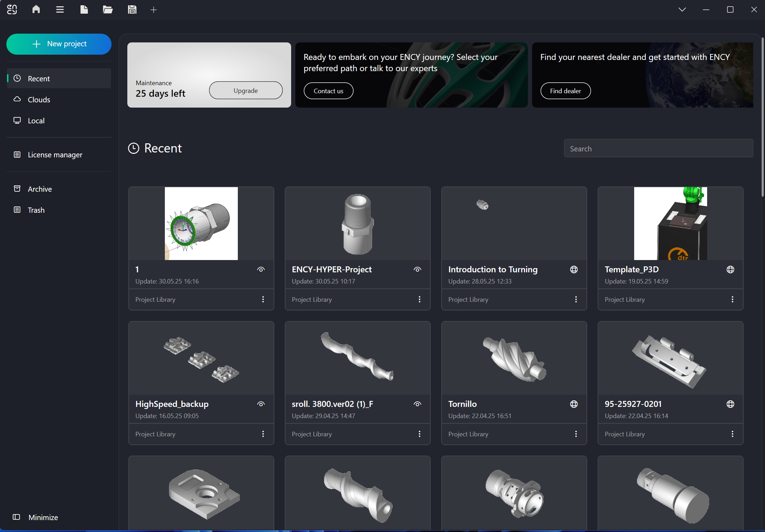Click the vertical scrollbar on right edge
The height and width of the screenshot is (532, 765).
click(x=763, y=117)
